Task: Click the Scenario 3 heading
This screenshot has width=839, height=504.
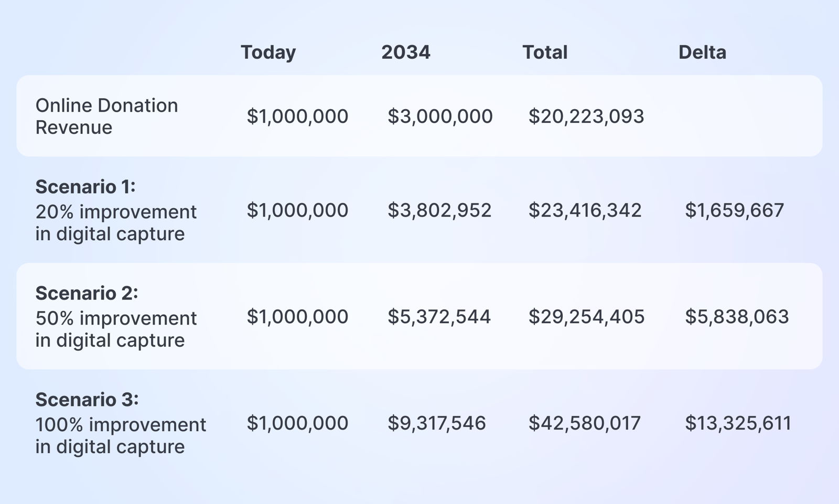Action: coord(87,400)
